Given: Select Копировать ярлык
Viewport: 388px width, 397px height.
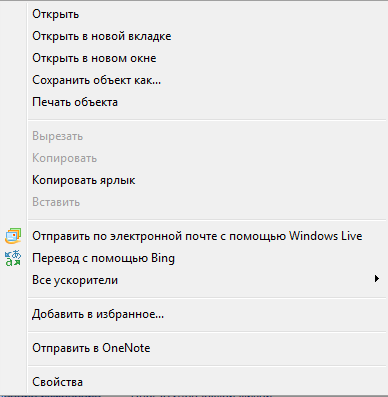Looking at the screenshot, I should coord(207,180).
